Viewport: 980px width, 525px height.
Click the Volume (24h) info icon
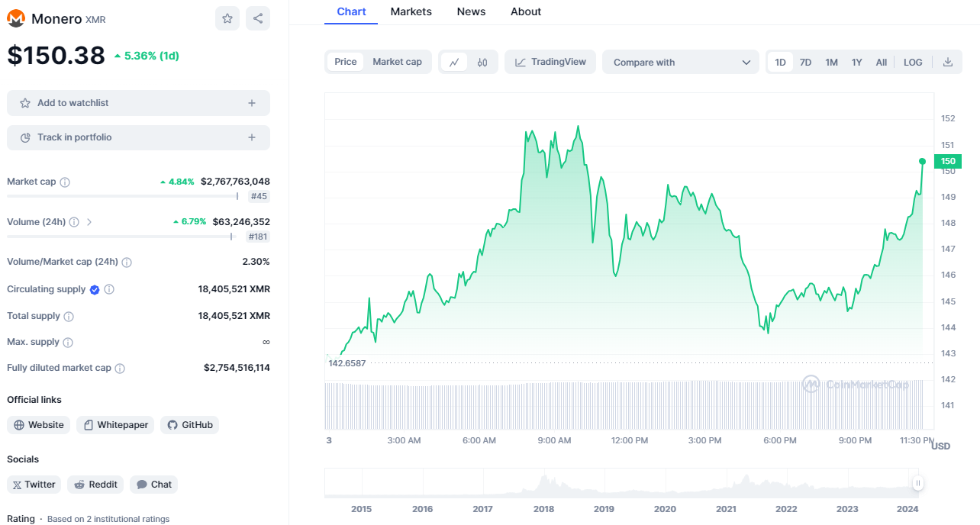coord(74,222)
